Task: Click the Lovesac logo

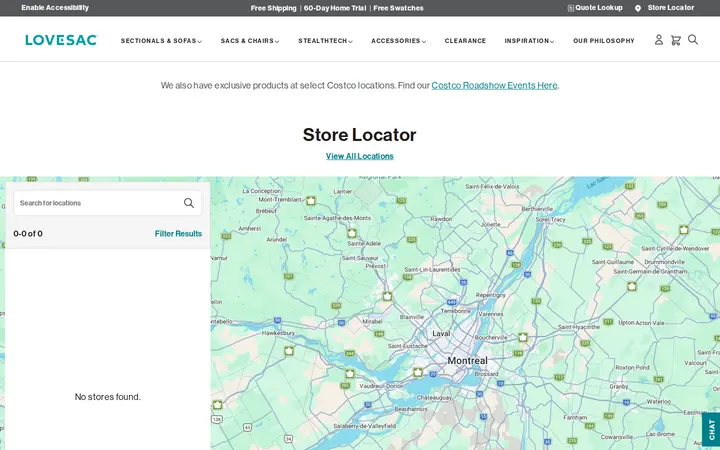Action: pos(61,40)
